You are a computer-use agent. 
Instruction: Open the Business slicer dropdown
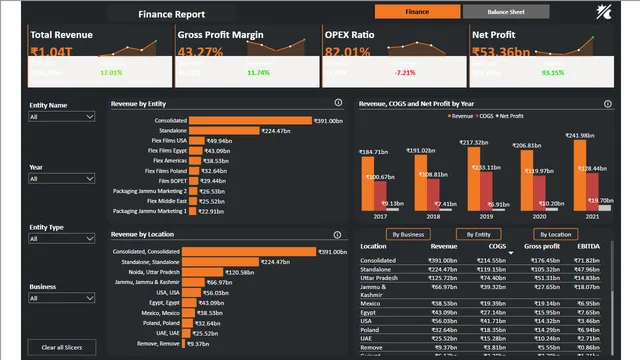pos(62,298)
